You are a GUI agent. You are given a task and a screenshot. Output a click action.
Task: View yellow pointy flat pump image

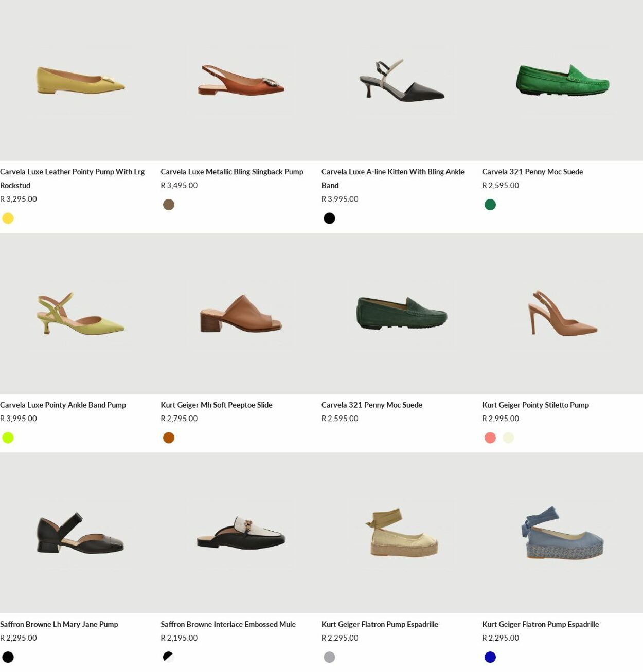coord(80,81)
